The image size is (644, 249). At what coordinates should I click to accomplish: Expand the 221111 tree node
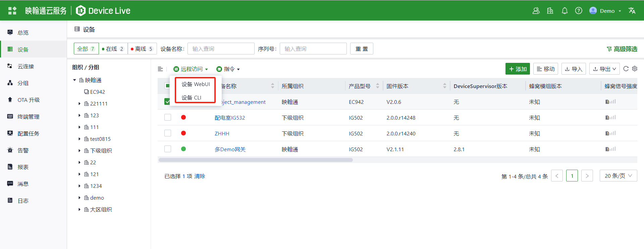click(x=79, y=103)
